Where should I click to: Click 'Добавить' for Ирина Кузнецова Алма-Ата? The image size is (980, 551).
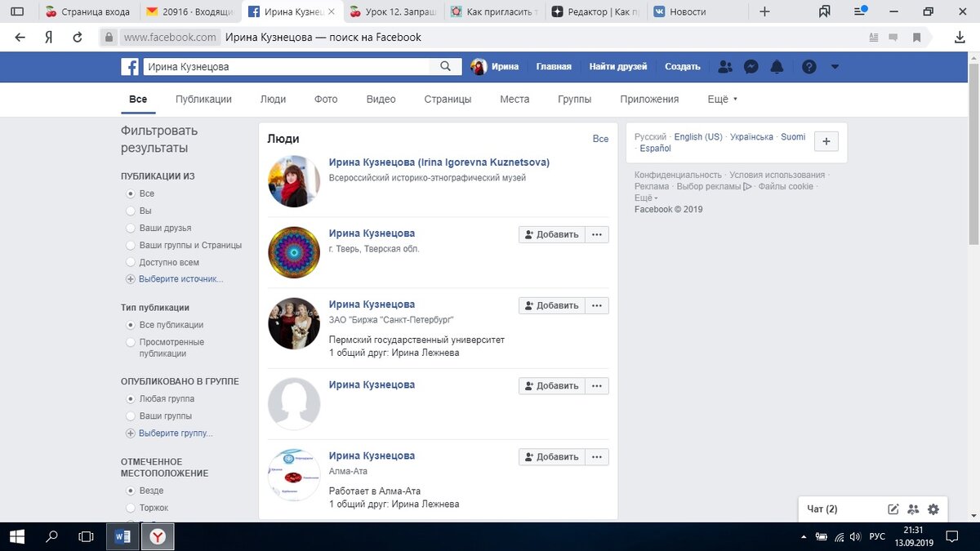[x=551, y=457]
